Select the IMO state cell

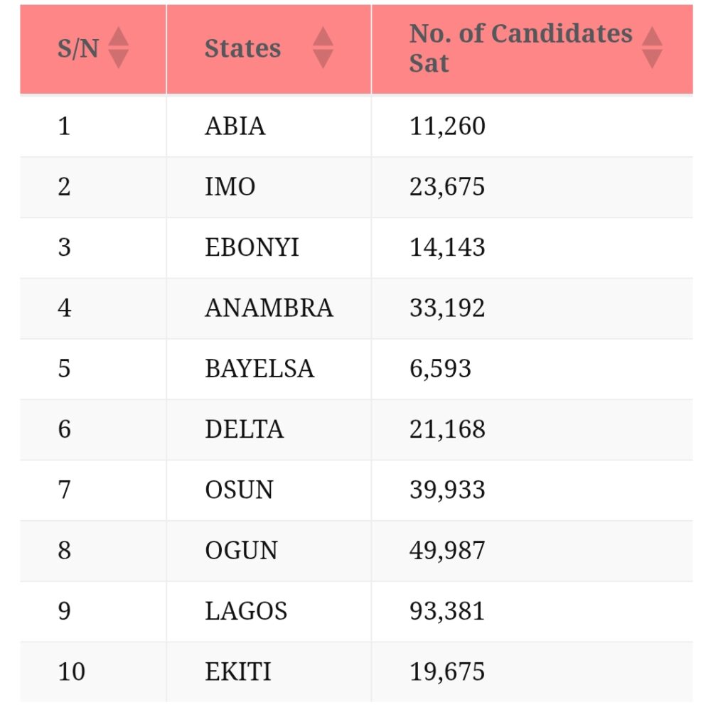pyautogui.click(x=230, y=187)
